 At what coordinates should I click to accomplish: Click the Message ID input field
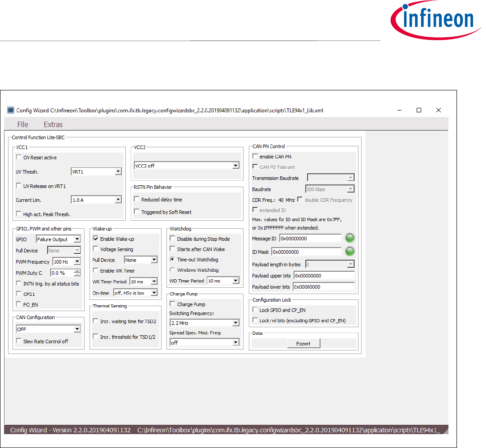[311, 239]
